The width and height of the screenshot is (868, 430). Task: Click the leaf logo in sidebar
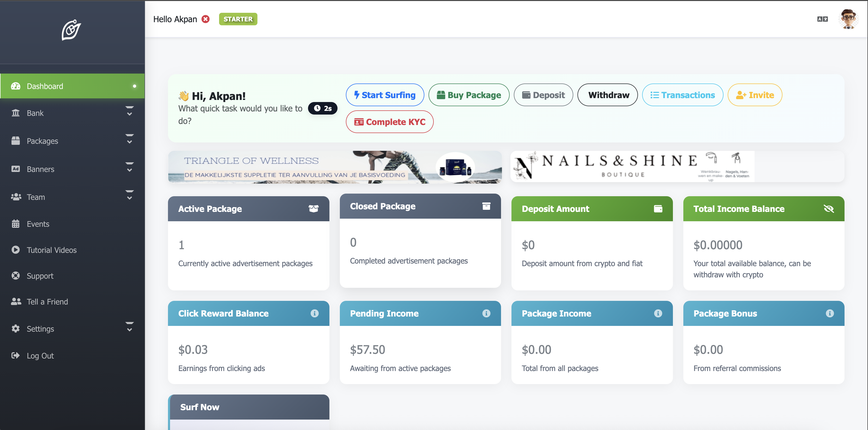tap(71, 30)
